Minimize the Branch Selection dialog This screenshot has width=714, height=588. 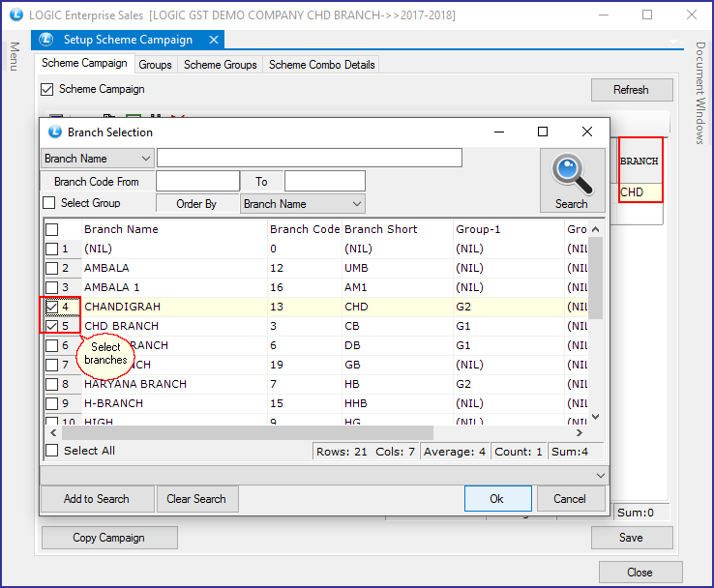499,132
